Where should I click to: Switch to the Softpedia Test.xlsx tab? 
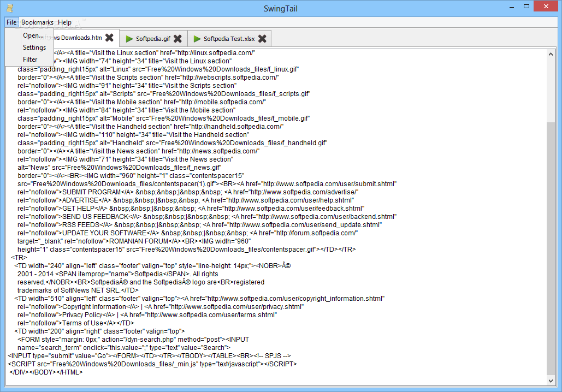coord(229,39)
